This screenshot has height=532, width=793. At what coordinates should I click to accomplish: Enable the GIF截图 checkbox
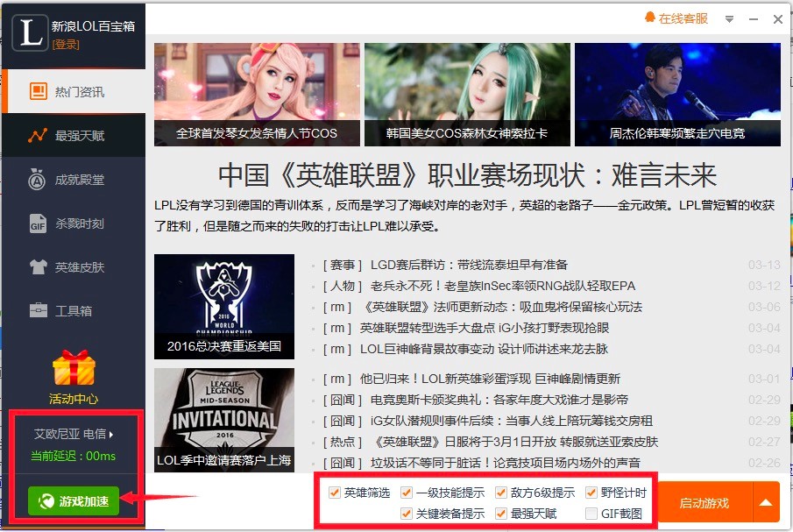point(591,514)
